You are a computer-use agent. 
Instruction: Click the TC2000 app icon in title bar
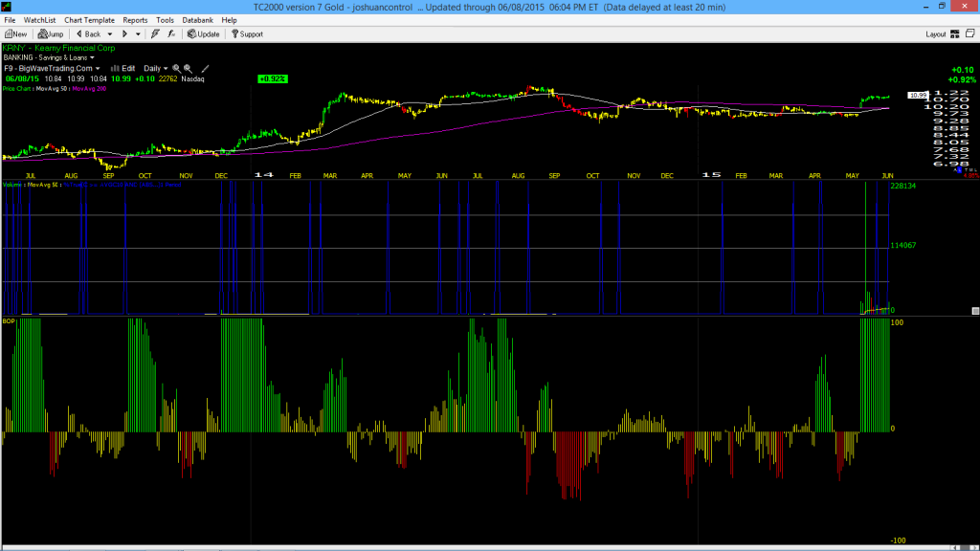(x=7, y=7)
